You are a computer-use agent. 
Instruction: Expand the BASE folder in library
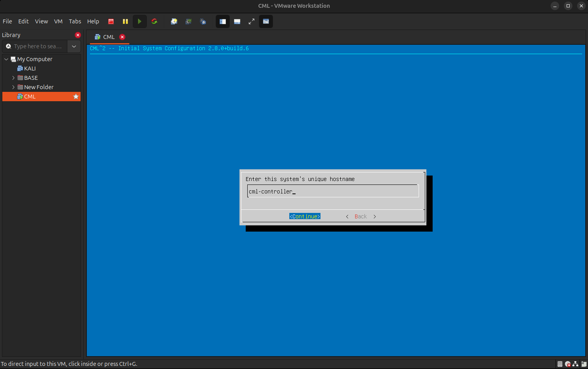[x=13, y=78]
